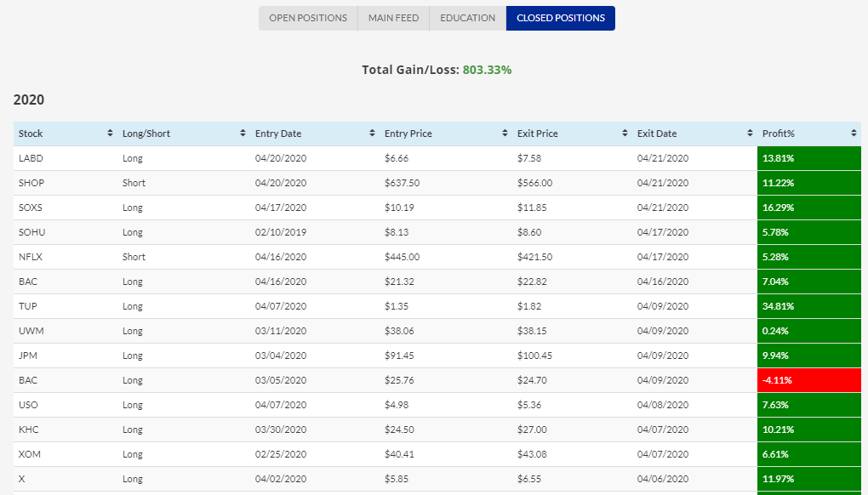Sort by Entry Price arrow icon

(505, 134)
